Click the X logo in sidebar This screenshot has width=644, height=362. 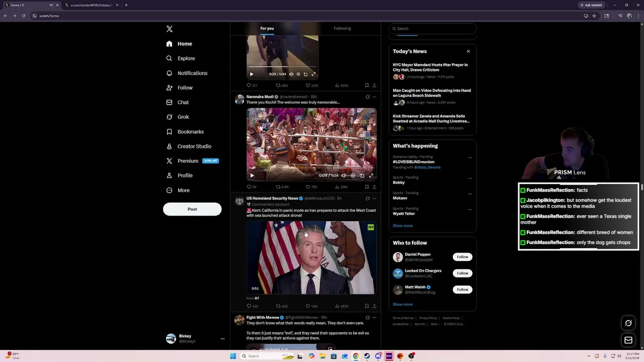170,29
